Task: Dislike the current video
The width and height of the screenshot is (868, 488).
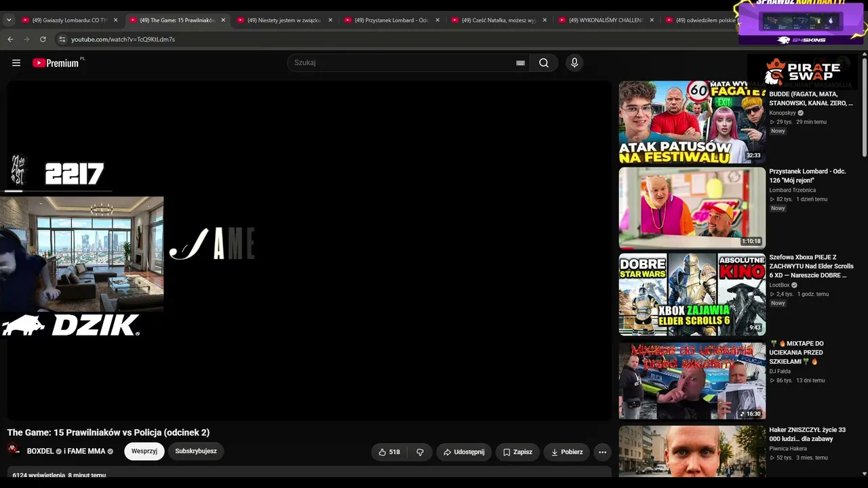Action: (x=420, y=452)
